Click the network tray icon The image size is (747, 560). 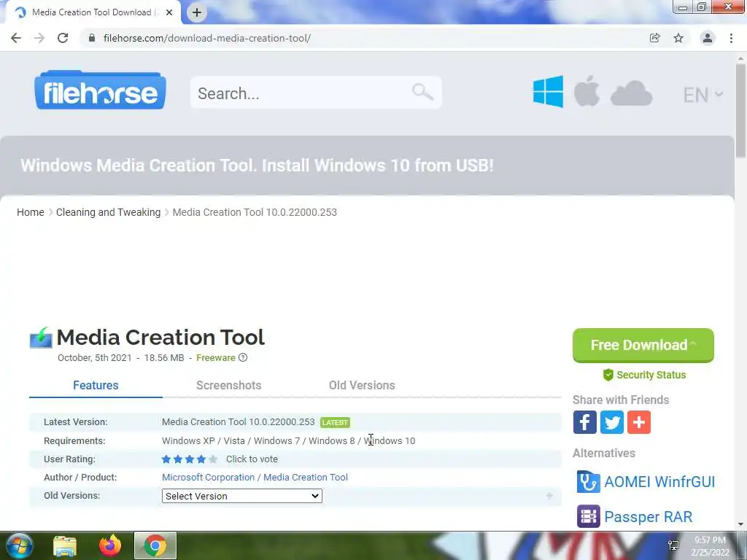[673, 545]
